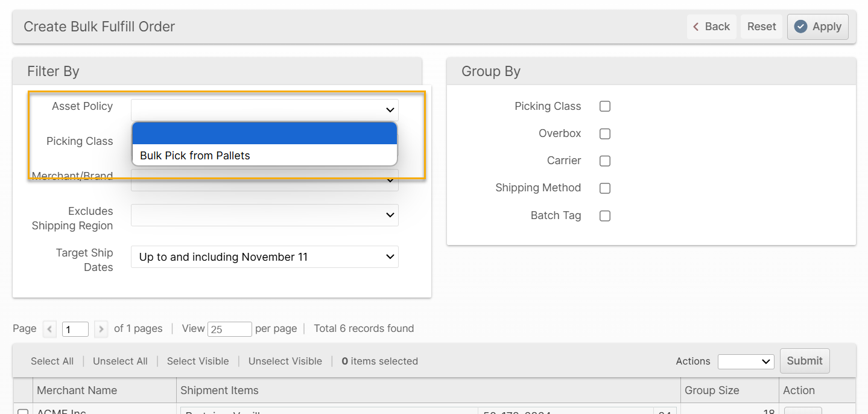Tick the Shipping Method checkbox
This screenshot has height=414, width=868.
[605, 188]
